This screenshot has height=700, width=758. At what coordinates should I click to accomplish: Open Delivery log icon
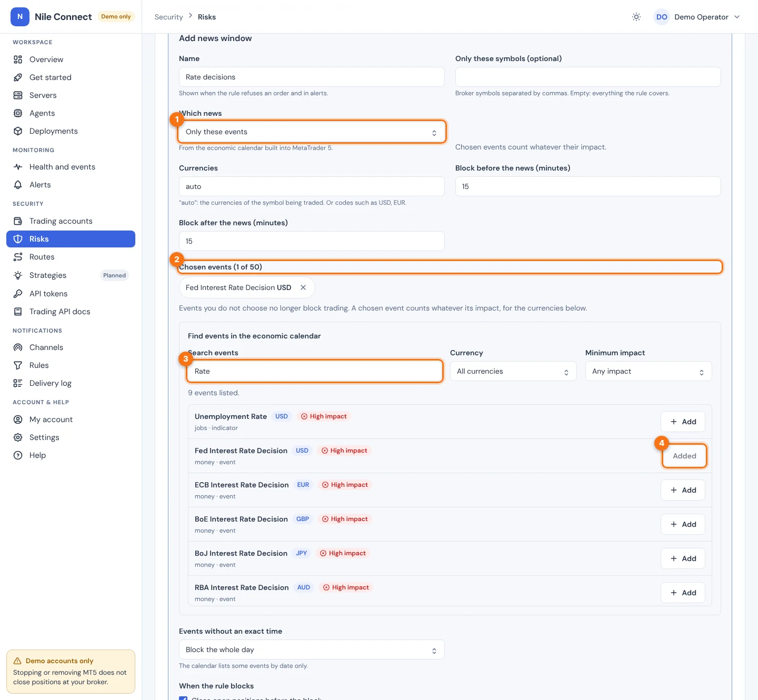coord(18,383)
